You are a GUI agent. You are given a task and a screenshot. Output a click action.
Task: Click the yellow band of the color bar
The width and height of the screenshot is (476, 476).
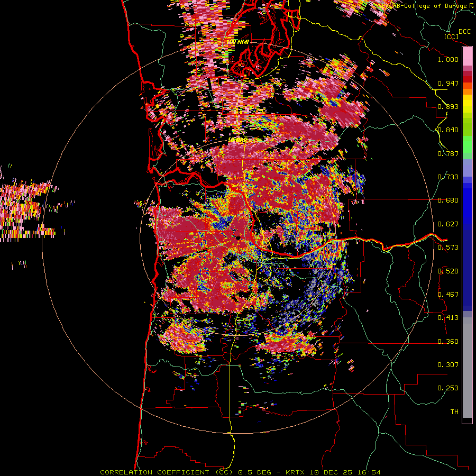[467, 104]
